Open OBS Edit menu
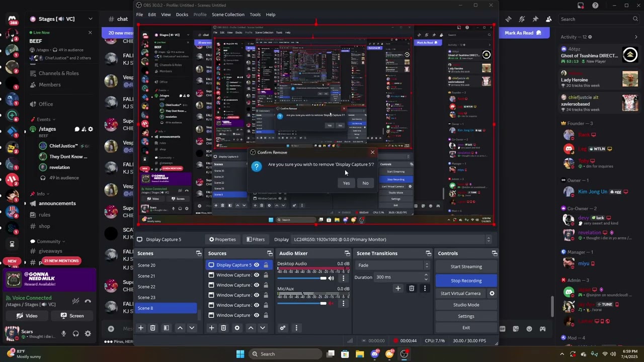Image resolution: width=644 pixels, height=362 pixels. [152, 15]
